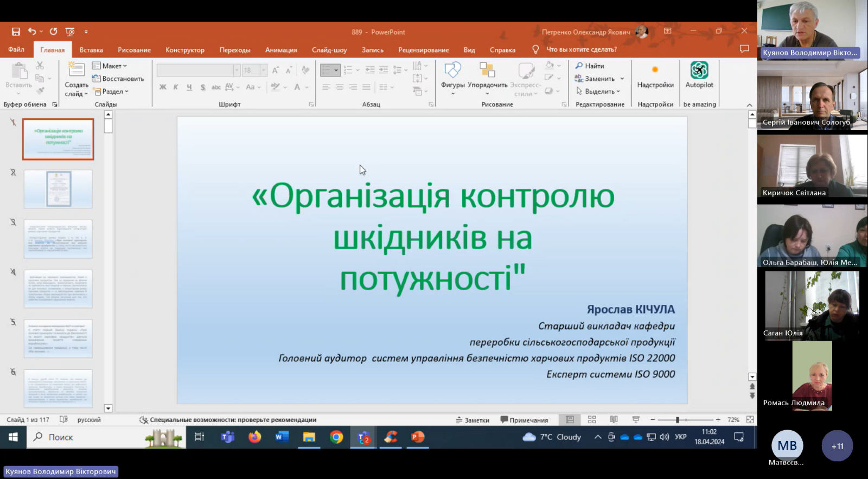Switch to the Конструктор tab

pyautogui.click(x=185, y=50)
